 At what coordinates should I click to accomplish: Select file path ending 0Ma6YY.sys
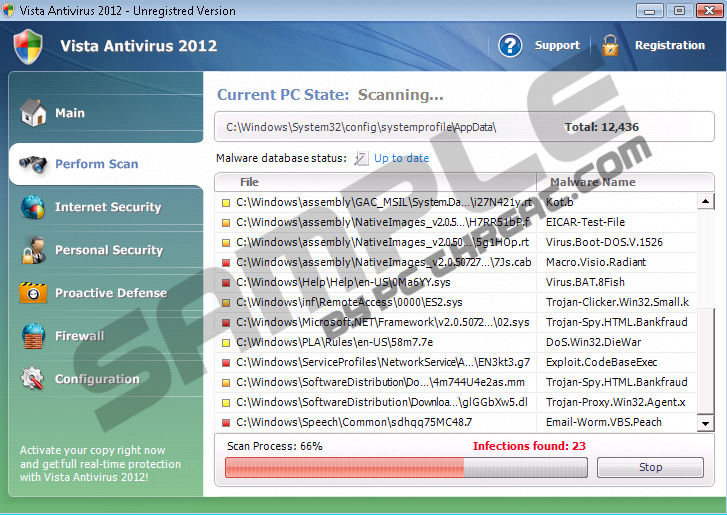[343, 282]
